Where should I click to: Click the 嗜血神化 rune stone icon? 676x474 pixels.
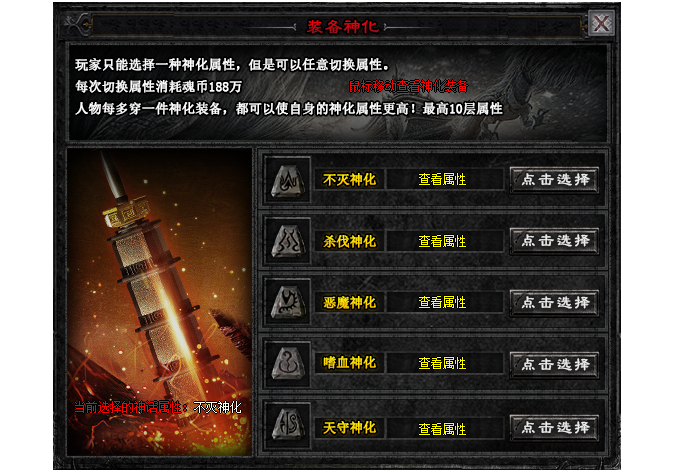288,364
